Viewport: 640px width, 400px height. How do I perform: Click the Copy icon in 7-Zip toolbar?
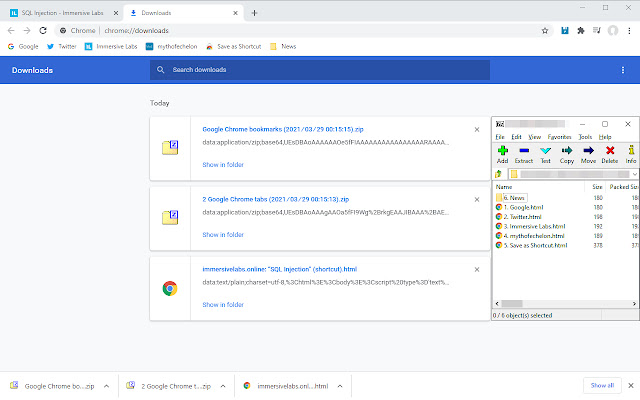click(x=567, y=152)
